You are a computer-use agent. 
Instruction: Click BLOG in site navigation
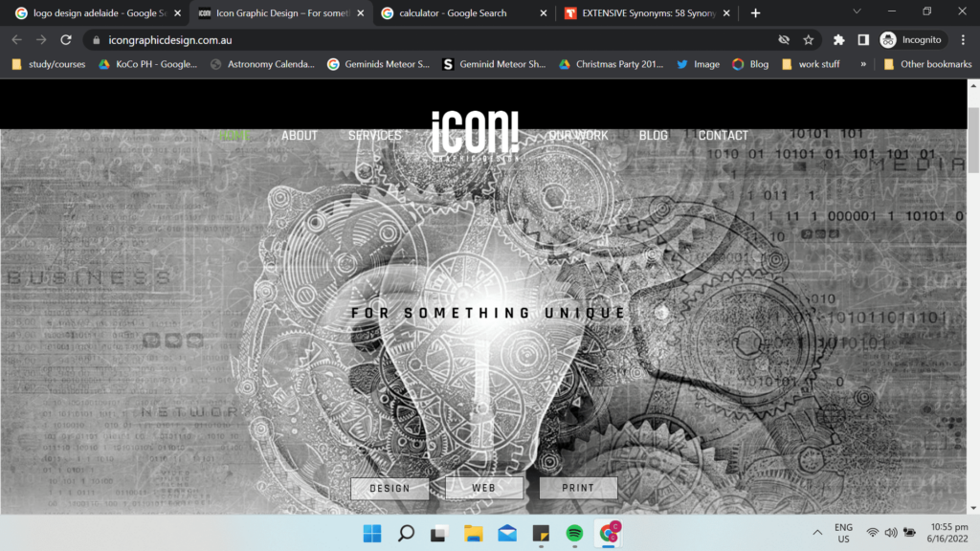click(653, 136)
